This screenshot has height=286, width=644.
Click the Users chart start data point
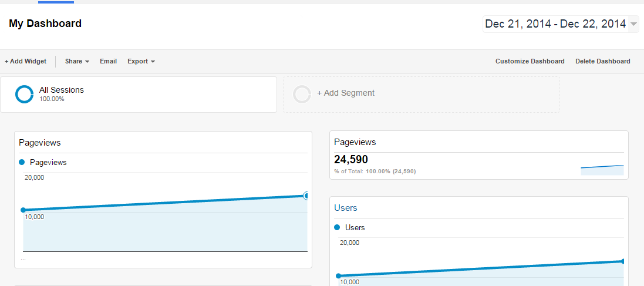(x=338, y=276)
